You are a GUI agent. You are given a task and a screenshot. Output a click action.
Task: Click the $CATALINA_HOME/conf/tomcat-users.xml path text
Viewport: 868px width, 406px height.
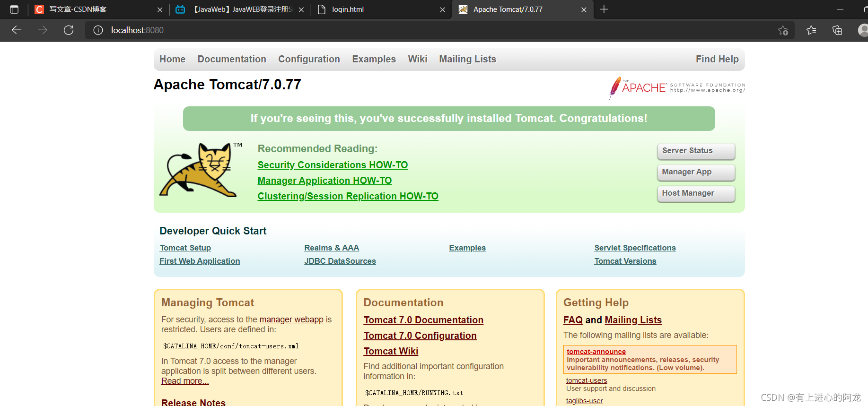[x=231, y=346]
